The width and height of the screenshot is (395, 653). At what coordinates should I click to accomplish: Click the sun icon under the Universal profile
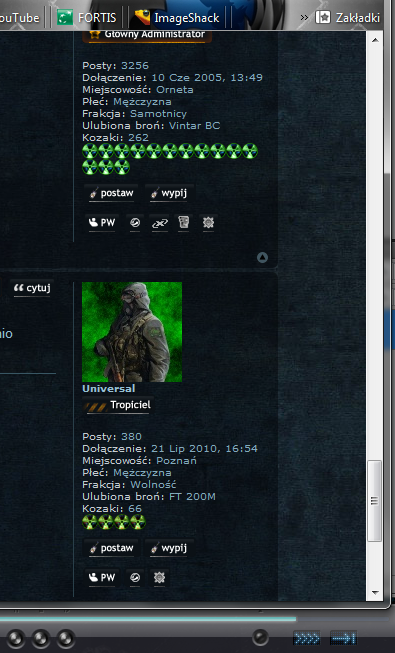click(x=159, y=578)
